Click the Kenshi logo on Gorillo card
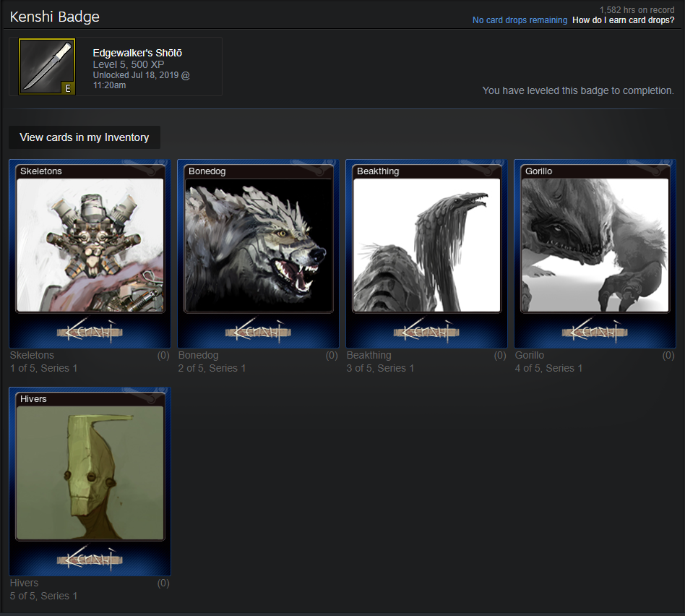685x616 pixels. tap(595, 331)
